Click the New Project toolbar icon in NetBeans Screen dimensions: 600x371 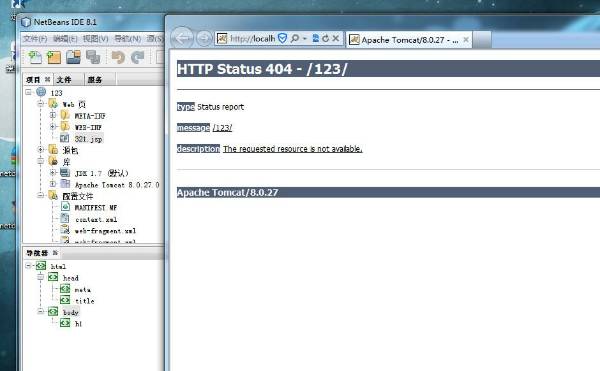tap(54, 57)
